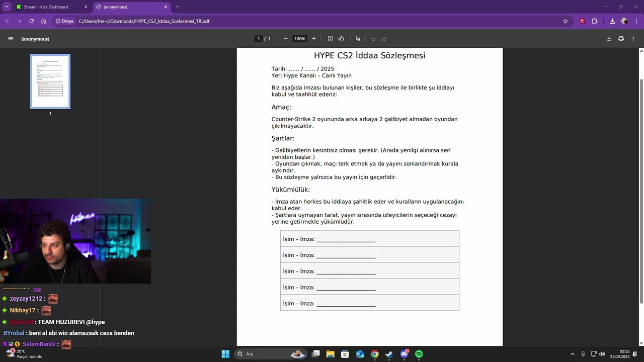Click the 100% zoom level field
Image resolution: width=644 pixels, height=362 pixels.
300,39
